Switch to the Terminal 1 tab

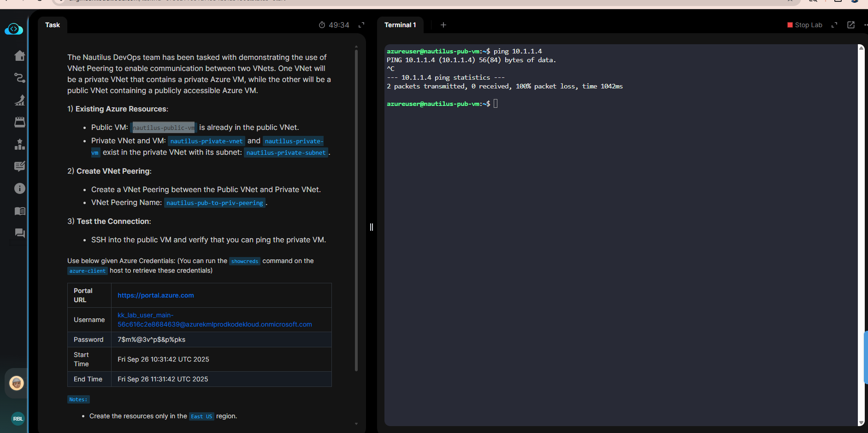[400, 25]
